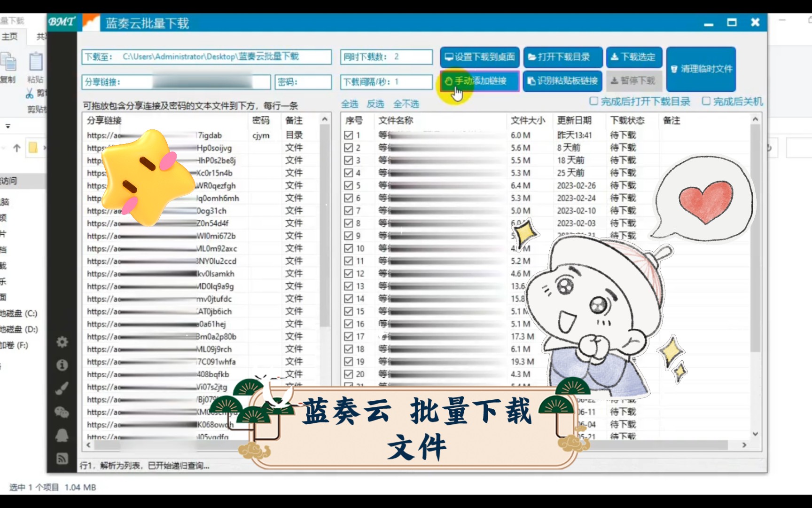The height and width of the screenshot is (508, 812).
Task: Click Explorer up-arrow navigation button
Action: tap(17, 148)
